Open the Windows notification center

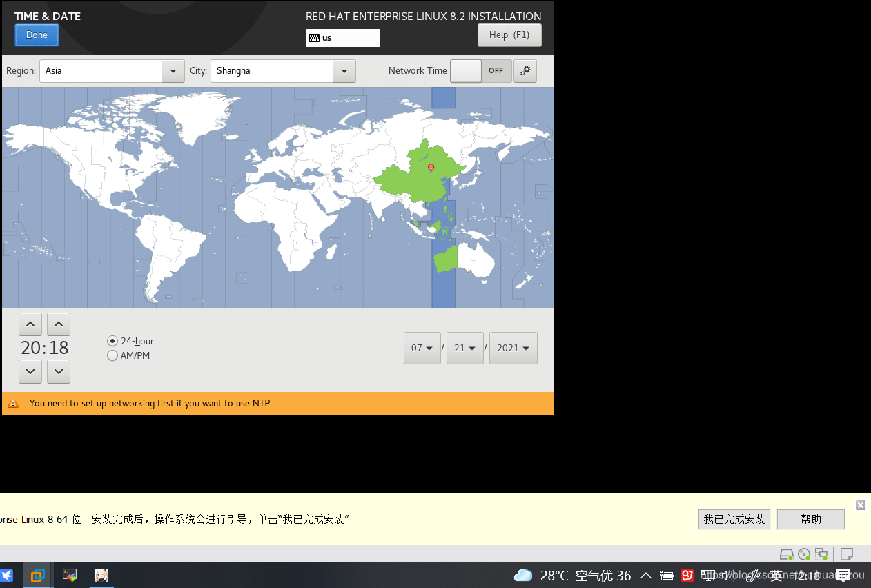point(843,575)
